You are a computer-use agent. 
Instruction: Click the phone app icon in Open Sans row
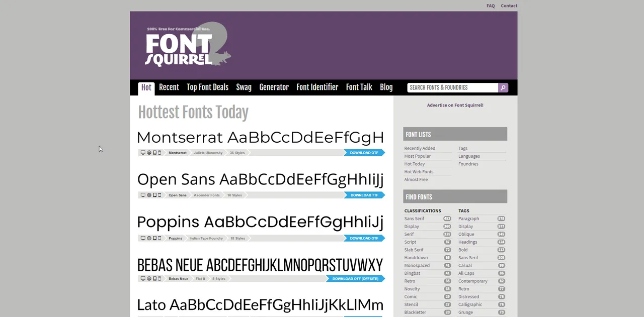(159, 195)
